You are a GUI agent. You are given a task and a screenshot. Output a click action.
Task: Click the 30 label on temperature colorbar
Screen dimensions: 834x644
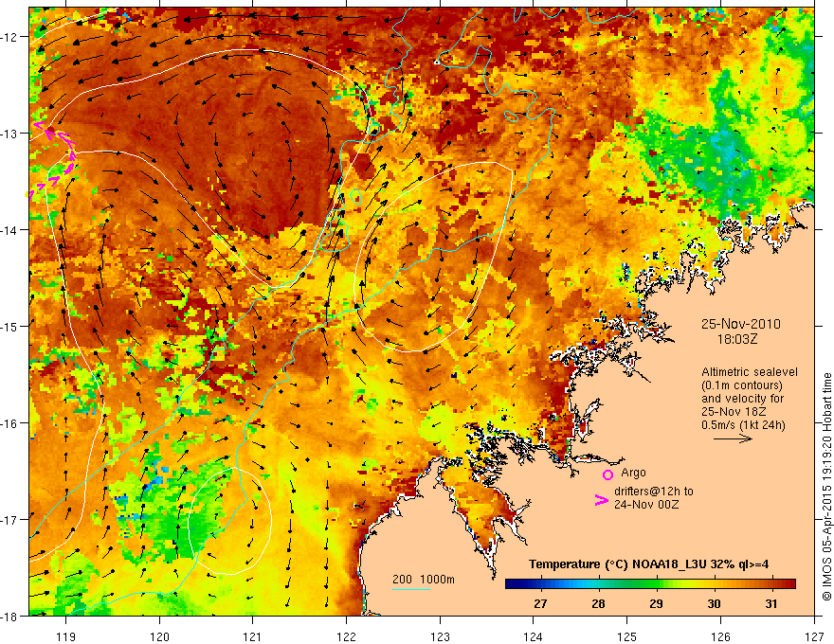coord(714,603)
